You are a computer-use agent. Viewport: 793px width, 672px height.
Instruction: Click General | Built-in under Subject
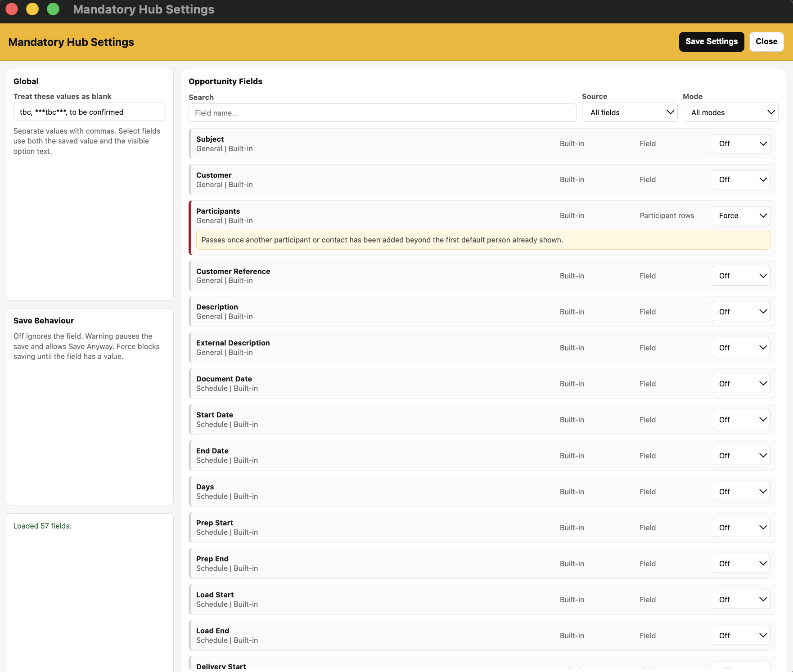tap(224, 148)
